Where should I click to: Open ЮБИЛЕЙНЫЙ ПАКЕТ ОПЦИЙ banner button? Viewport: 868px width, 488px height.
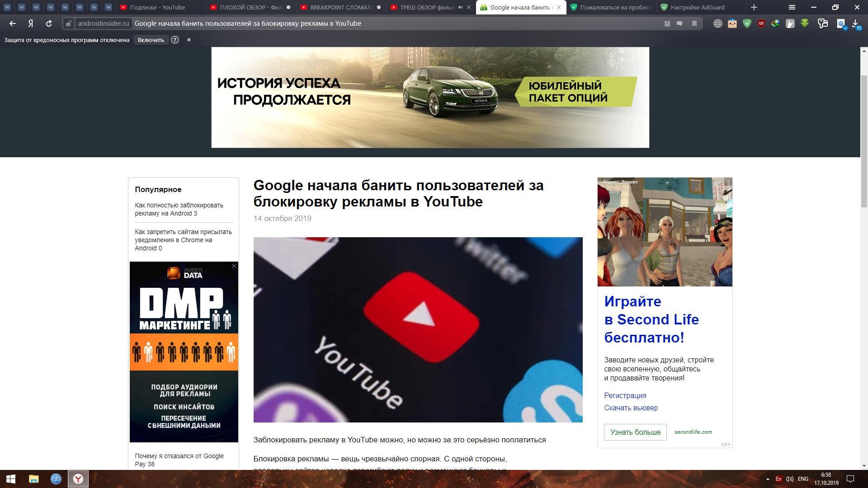pyautogui.click(x=575, y=92)
